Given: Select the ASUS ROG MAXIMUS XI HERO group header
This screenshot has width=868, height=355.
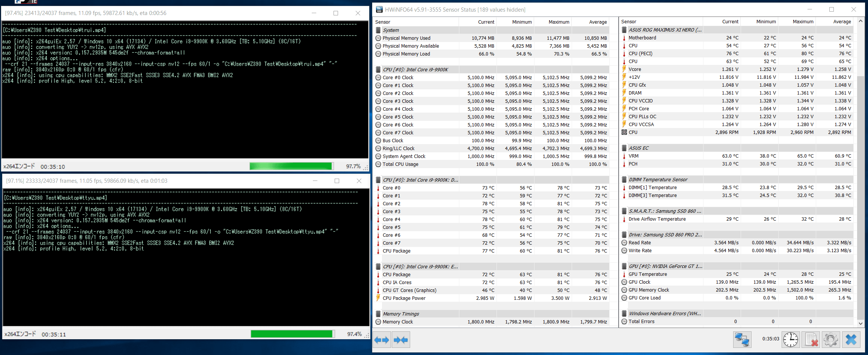Looking at the screenshot, I should [737, 30].
